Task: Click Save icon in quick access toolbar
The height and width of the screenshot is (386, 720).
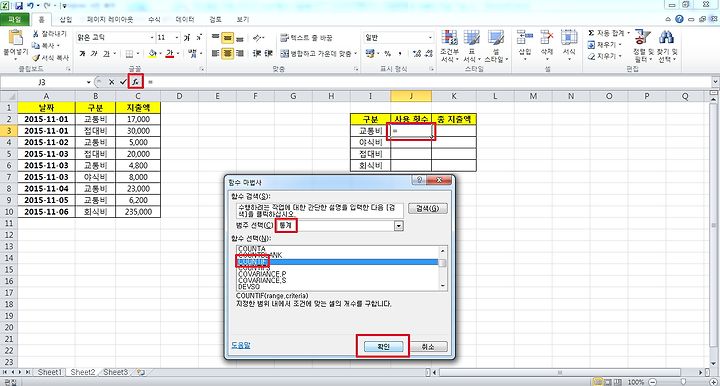Action: pyautogui.click(x=19, y=6)
